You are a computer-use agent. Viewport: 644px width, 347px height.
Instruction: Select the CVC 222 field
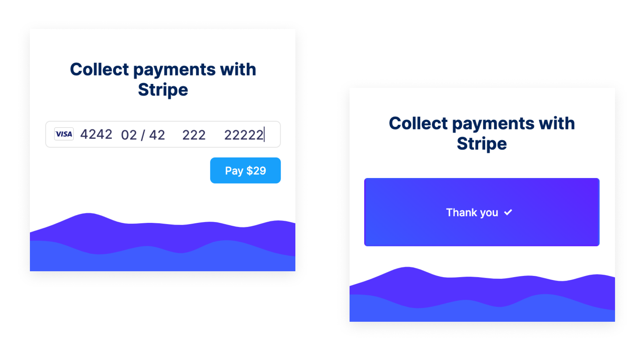tap(193, 134)
